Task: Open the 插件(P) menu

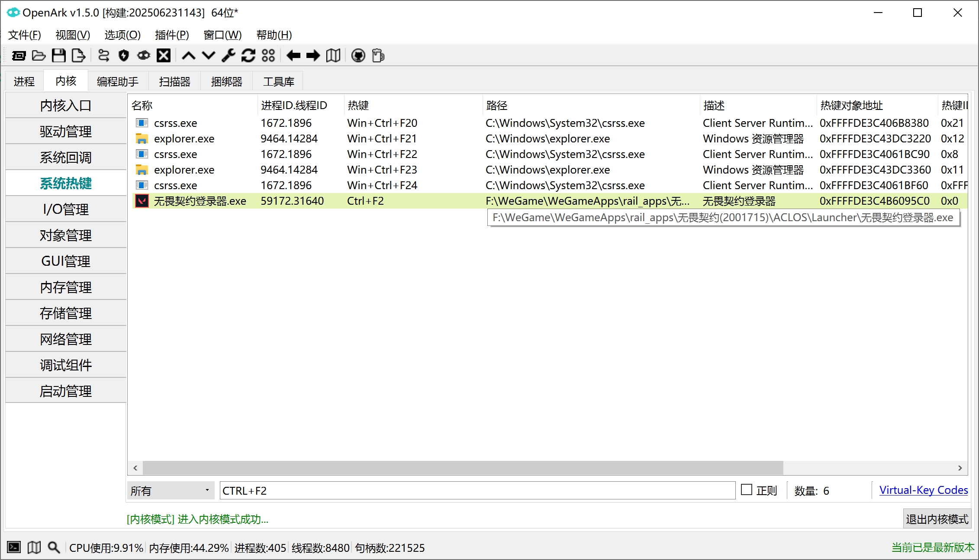Action: coord(172,35)
